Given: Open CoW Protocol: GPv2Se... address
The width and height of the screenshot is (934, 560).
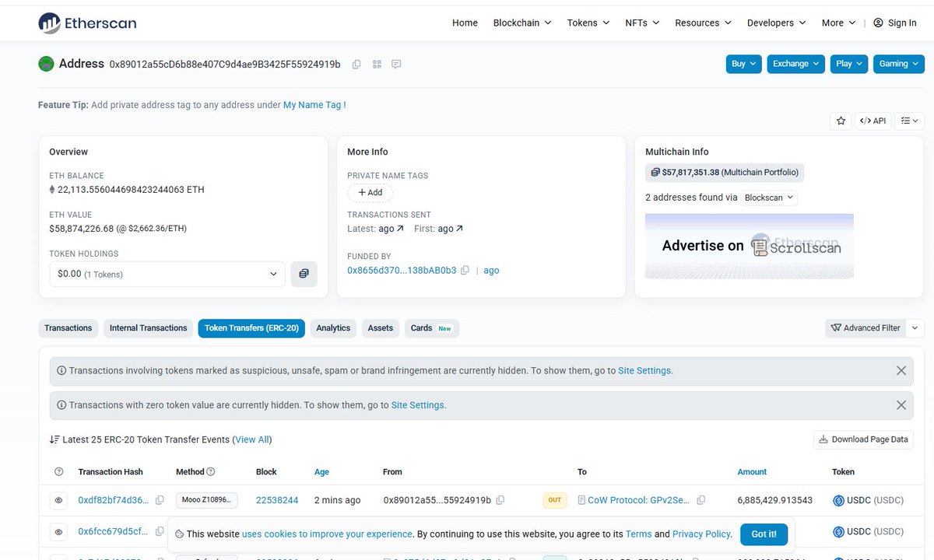Looking at the screenshot, I should [640, 500].
